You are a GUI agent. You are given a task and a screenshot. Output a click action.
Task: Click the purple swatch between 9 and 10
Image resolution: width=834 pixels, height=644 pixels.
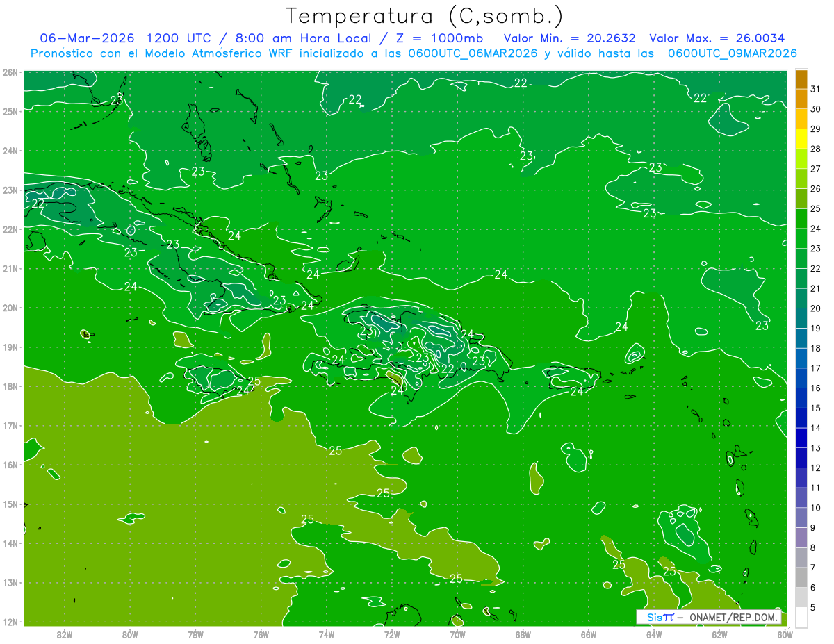[x=801, y=518]
